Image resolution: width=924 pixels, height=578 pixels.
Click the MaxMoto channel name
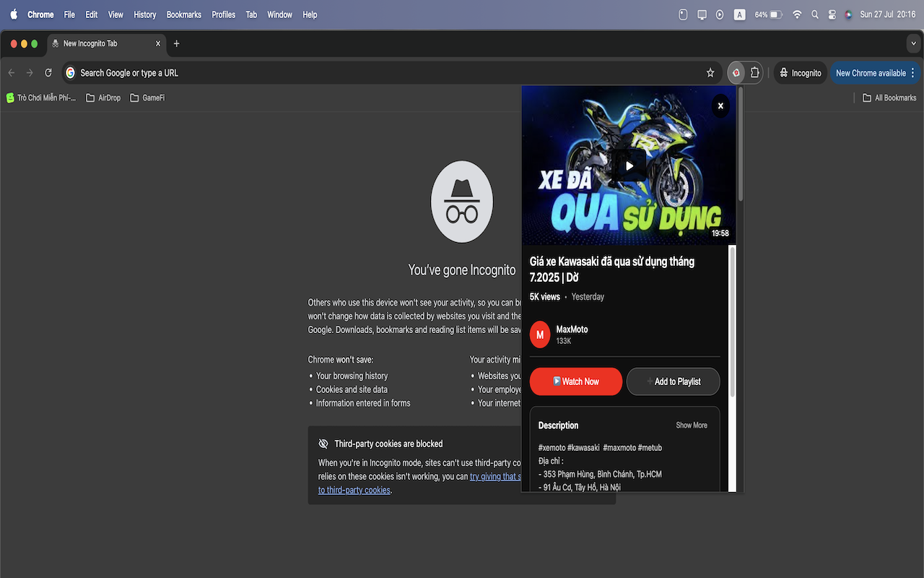point(572,329)
